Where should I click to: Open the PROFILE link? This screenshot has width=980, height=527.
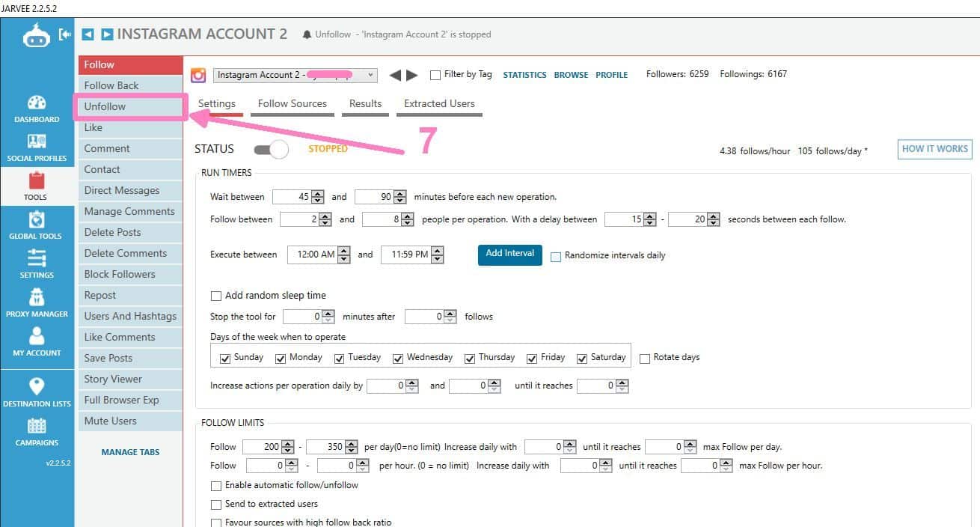point(612,75)
